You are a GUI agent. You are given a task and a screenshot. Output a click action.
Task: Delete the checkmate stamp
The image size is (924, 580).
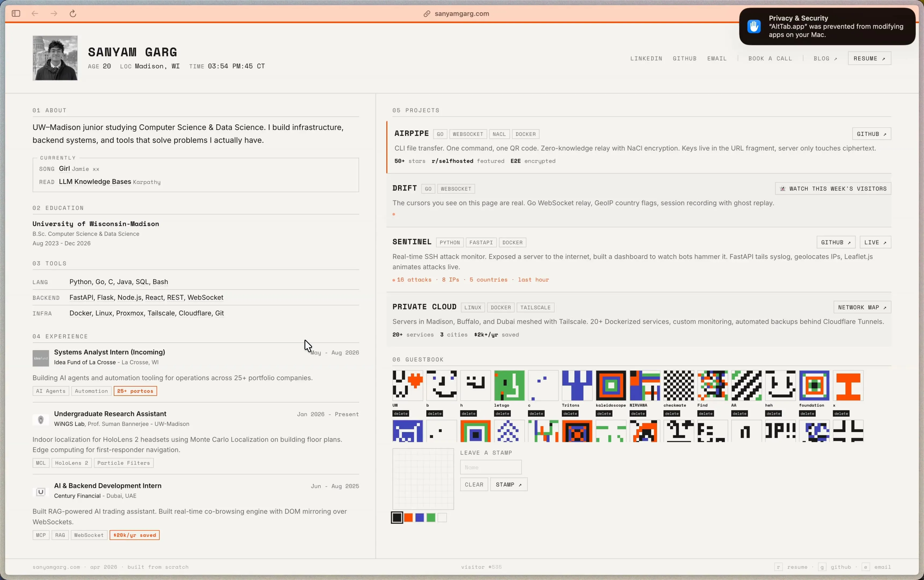(672, 414)
